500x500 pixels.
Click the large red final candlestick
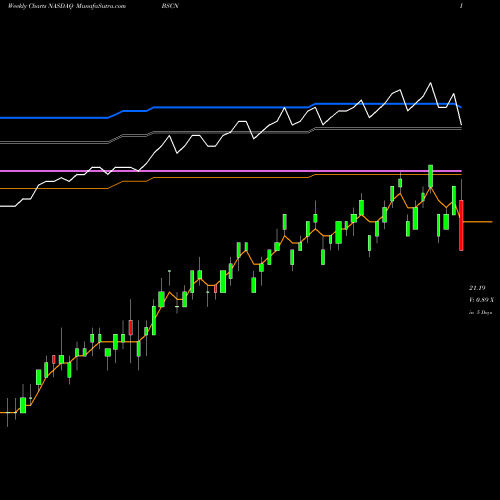pos(461,225)
